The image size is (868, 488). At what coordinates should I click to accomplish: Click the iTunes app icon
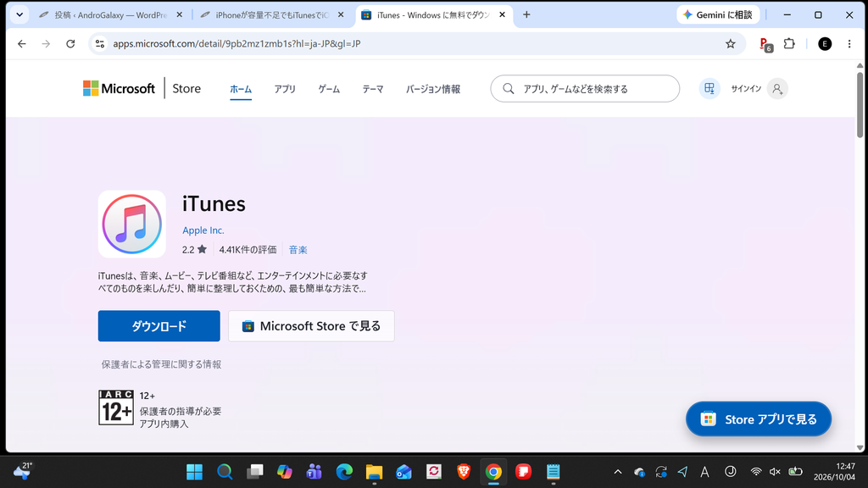click(x=131, y=224)
